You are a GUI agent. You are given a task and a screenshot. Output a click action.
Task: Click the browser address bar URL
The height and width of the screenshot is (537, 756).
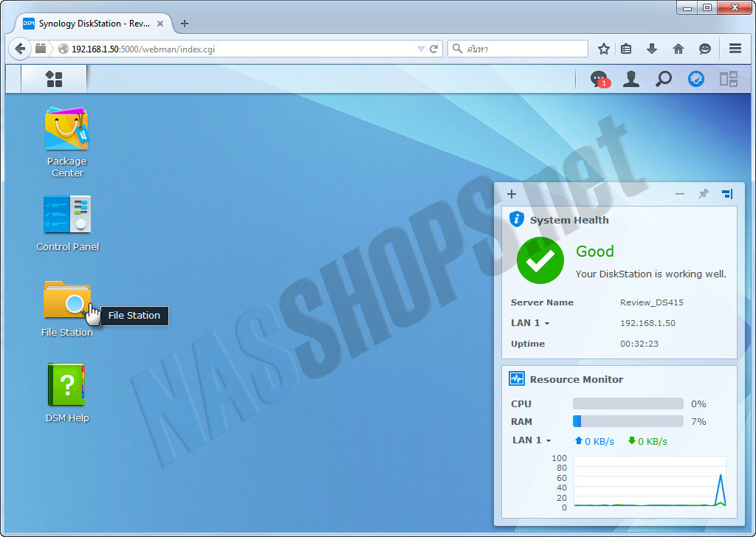click(142, 49)
